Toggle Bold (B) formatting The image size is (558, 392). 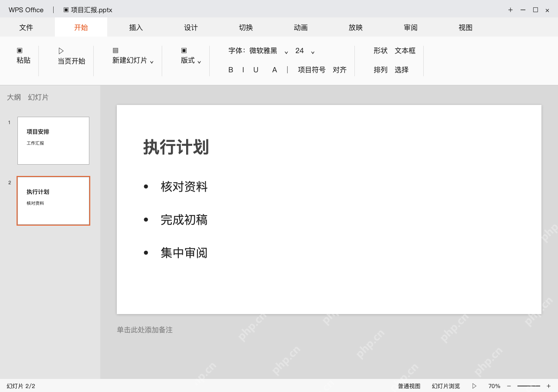[x=231, y=70]
